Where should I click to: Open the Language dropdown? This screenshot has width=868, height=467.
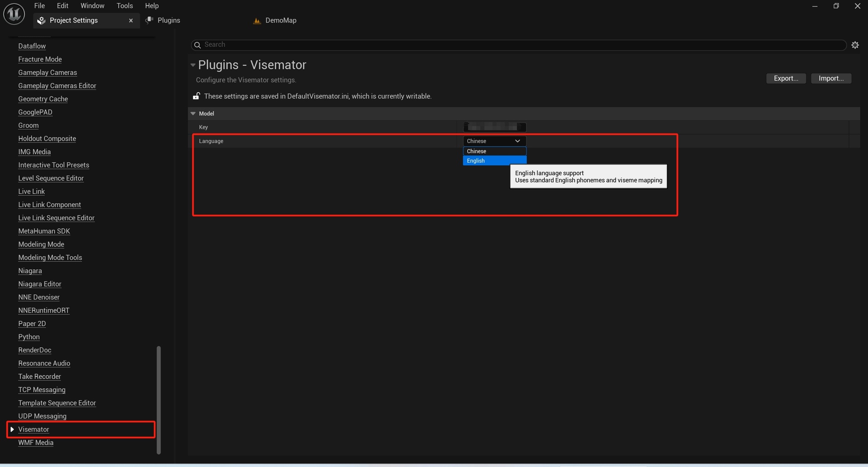(x=494, y=141)
